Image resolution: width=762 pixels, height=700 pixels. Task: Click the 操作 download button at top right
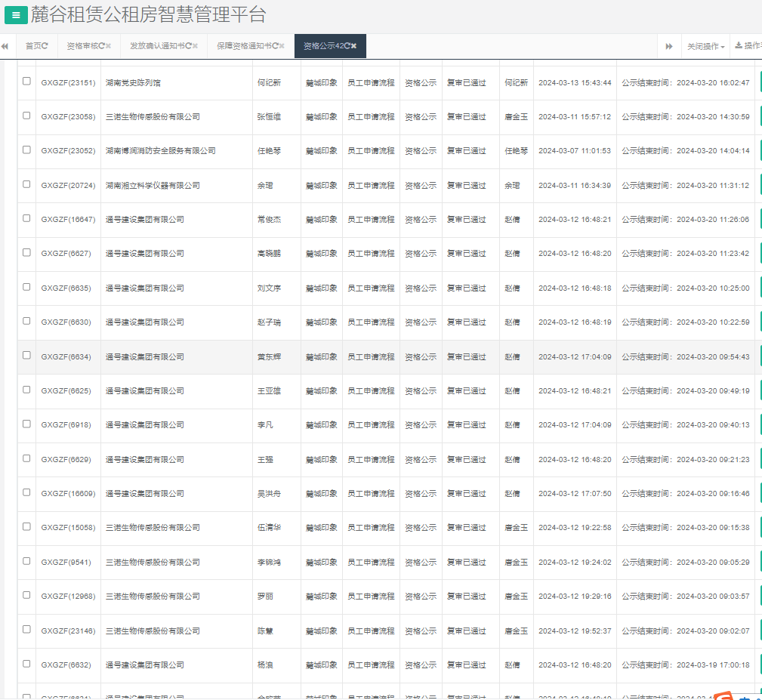[x=748, y=46]
